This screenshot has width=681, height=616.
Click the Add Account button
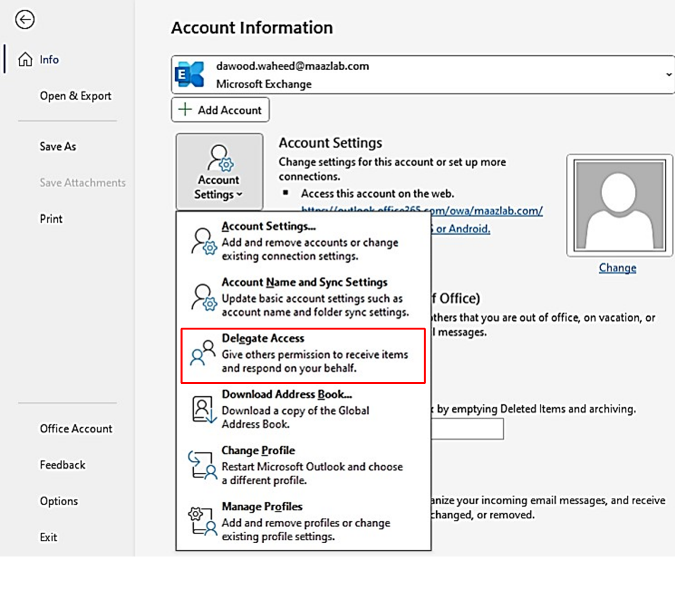[x=220, y=110]
